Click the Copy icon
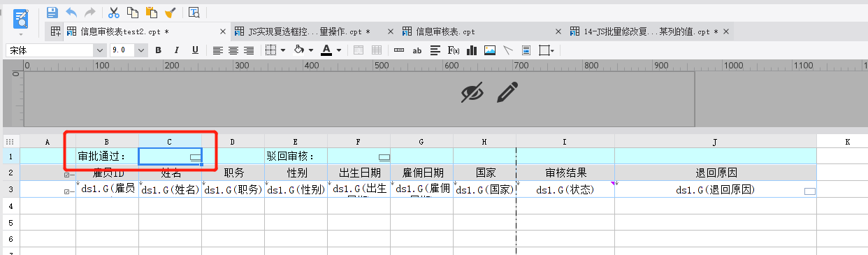 click(x=132, y=12)
